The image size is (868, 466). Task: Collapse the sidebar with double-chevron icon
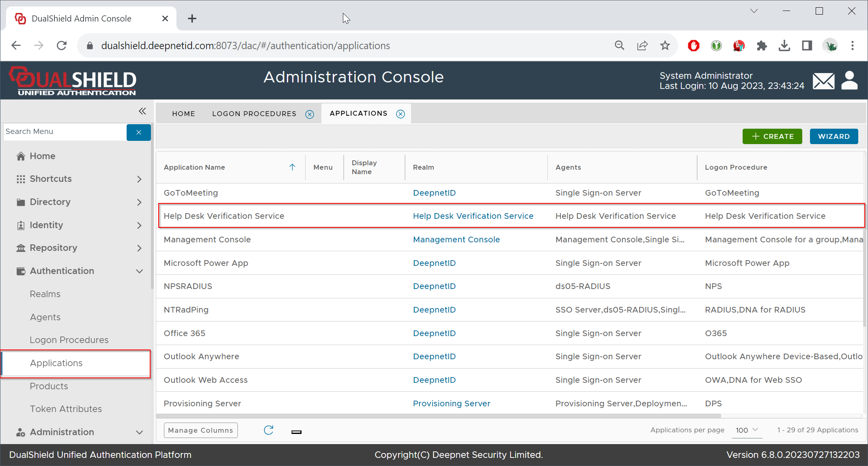(142, 111)
